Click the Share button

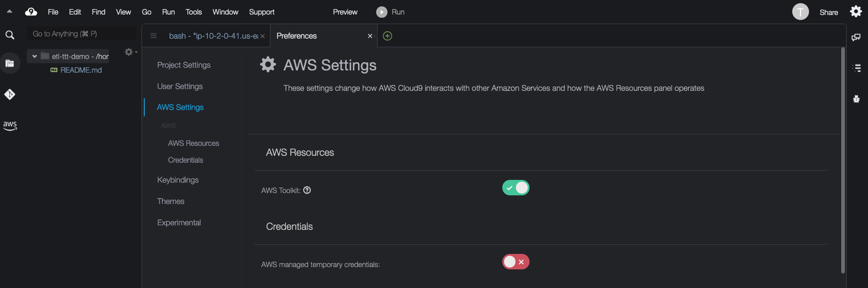(829, 12)
